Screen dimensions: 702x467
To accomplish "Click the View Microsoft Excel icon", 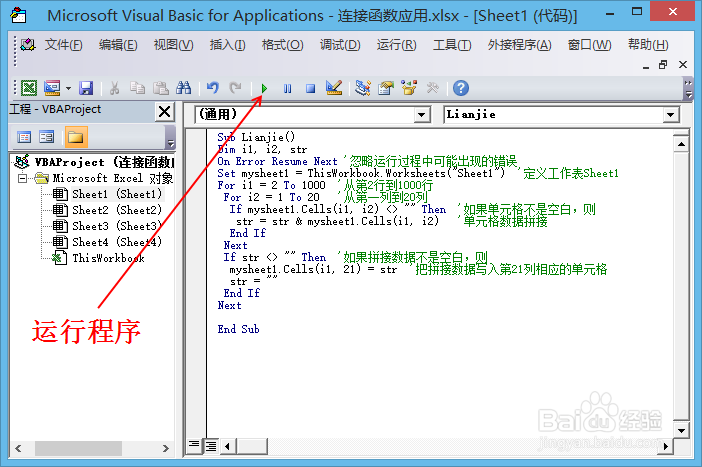I will (x=29, y=88).
